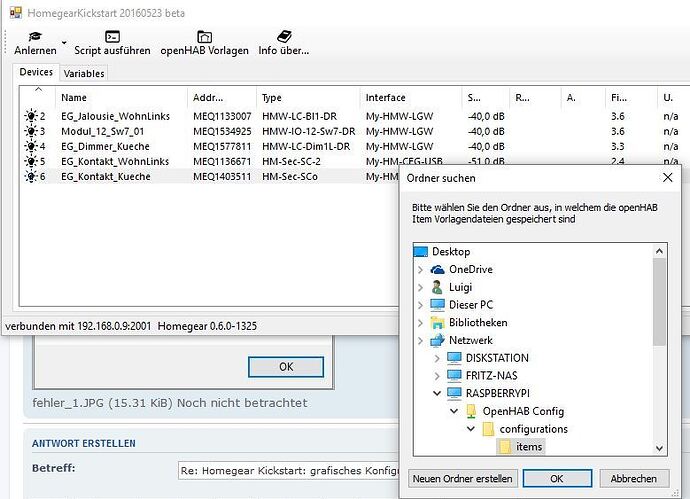Switch to the Variables tab
The width and height of the screenshot is (690, 499).
coord(84,73)
